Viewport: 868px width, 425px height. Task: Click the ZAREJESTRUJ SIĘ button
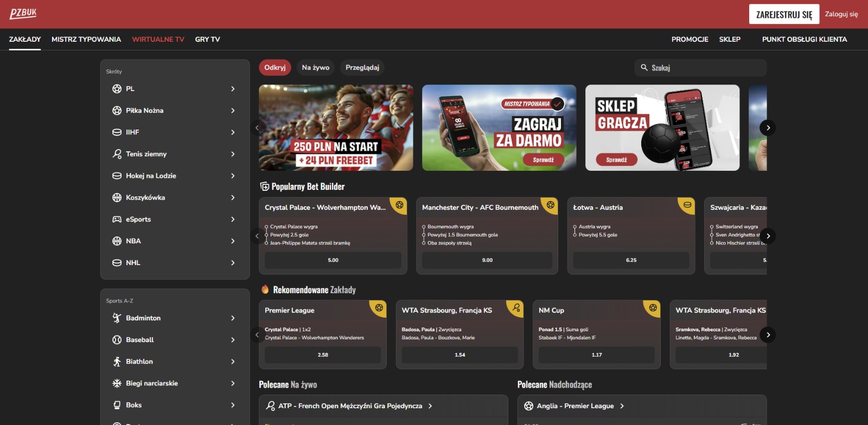[x=784, y=14]
